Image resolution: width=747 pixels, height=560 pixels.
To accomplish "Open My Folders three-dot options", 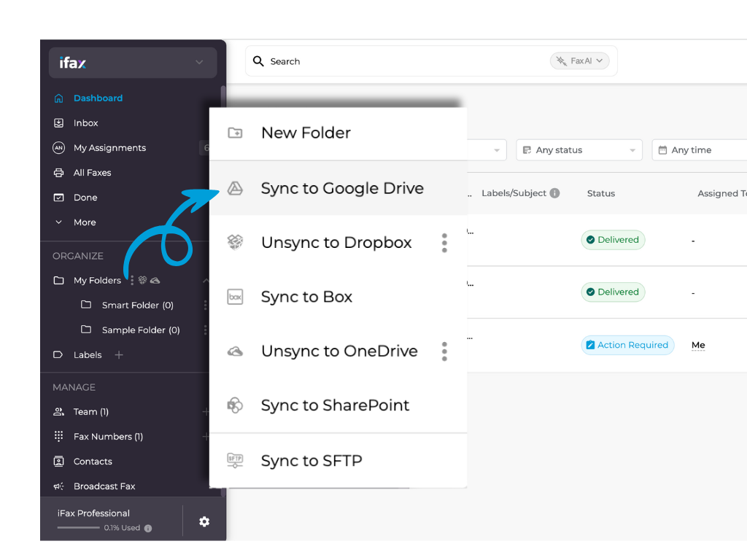I will pyautogui.click(x=132, y=281).
